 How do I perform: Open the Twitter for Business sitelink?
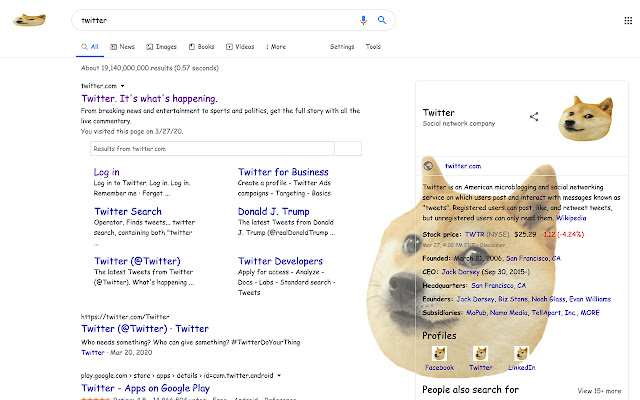[283, 172]
